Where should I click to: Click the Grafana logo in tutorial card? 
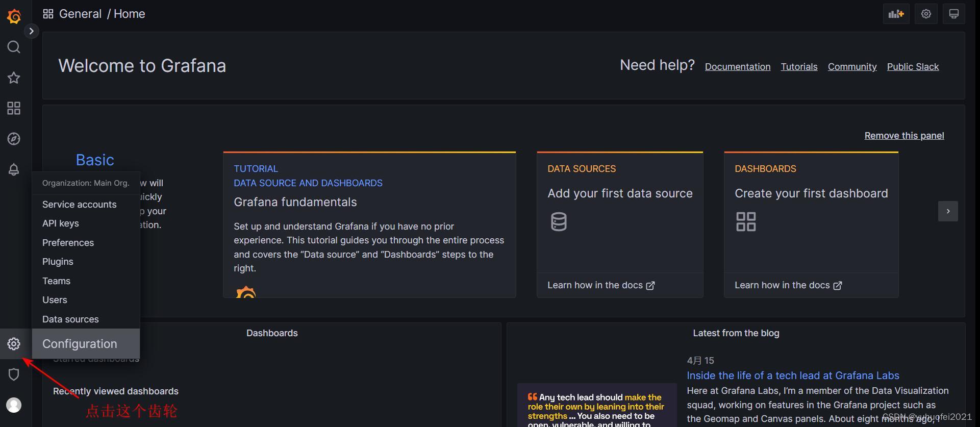[x=246, y=292]
